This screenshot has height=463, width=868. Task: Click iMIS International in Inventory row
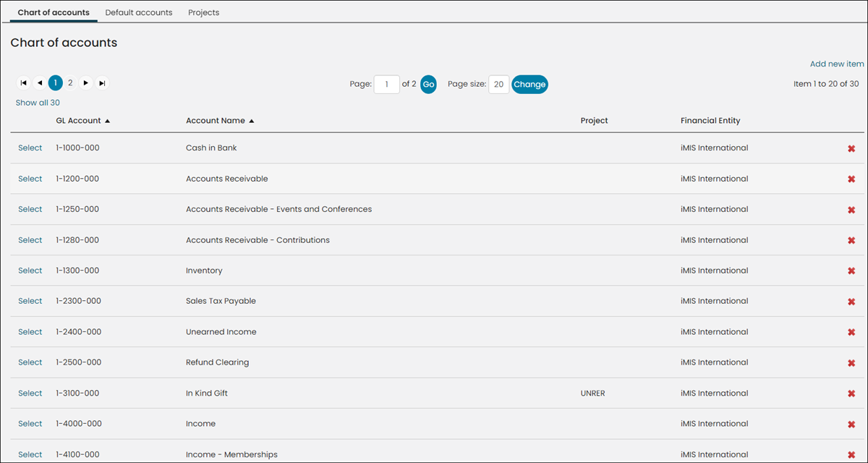coord(715,271)
